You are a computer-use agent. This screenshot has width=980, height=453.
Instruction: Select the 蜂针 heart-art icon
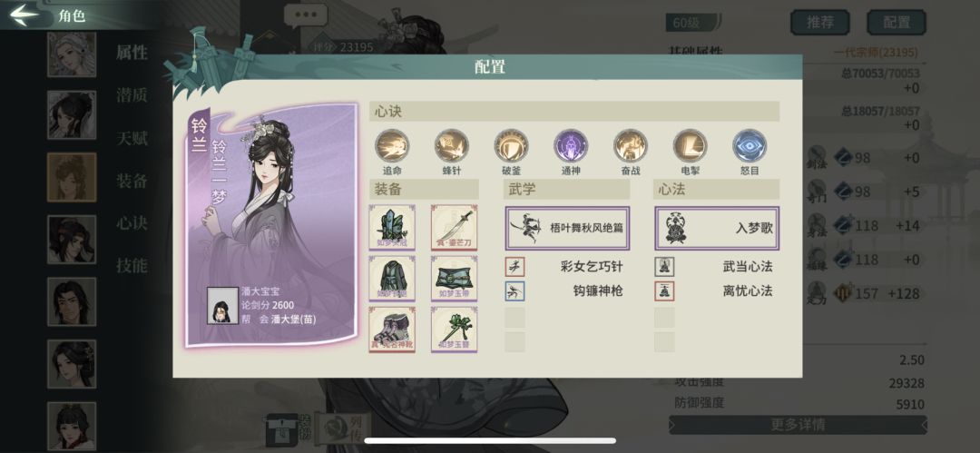(x=451, y=146)
